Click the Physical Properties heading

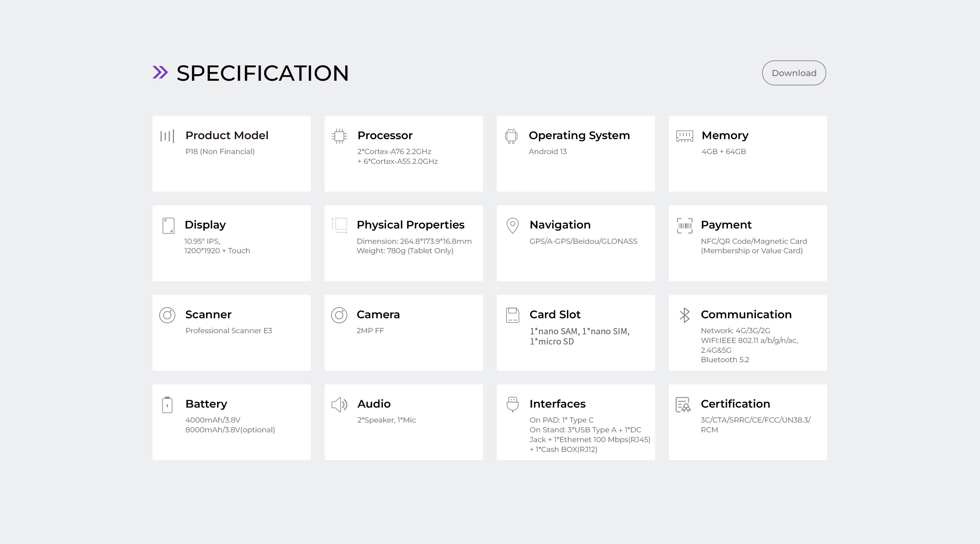(x=410, y=225)
